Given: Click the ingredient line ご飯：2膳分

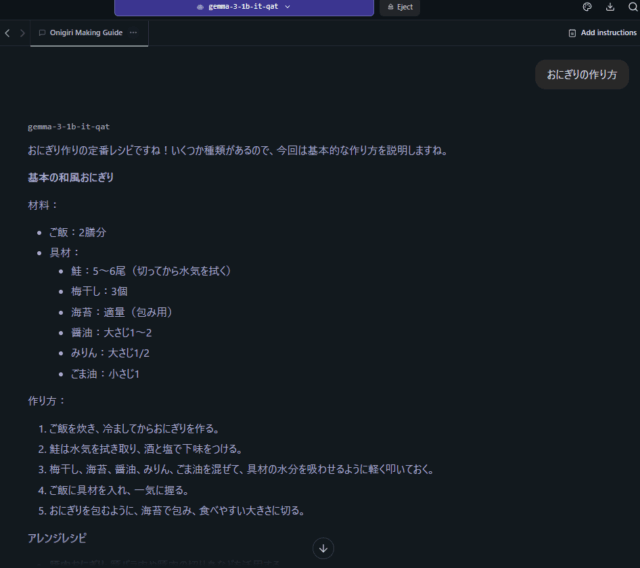Looking at the screenshot, I should [77, 232].
